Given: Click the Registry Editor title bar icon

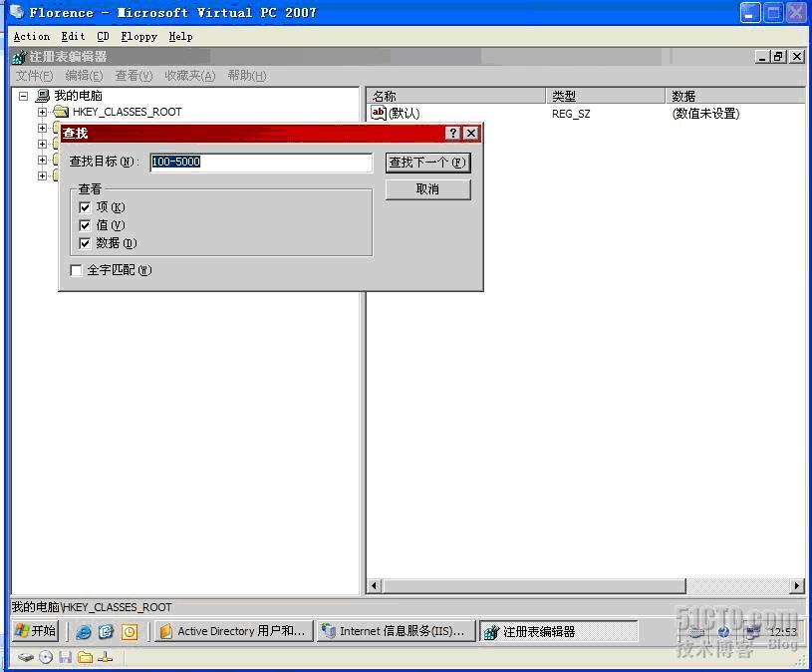Looking at the screenshot, I should coord(20,57).
